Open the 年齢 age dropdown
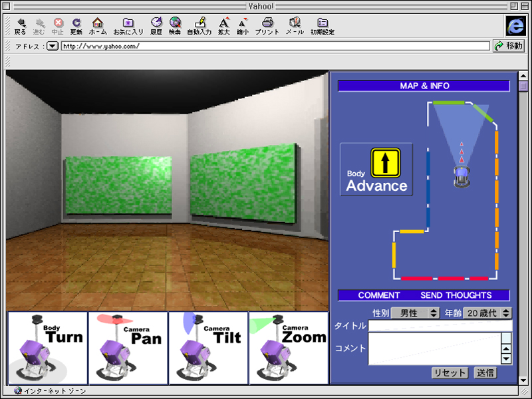 tap(487, 313)
